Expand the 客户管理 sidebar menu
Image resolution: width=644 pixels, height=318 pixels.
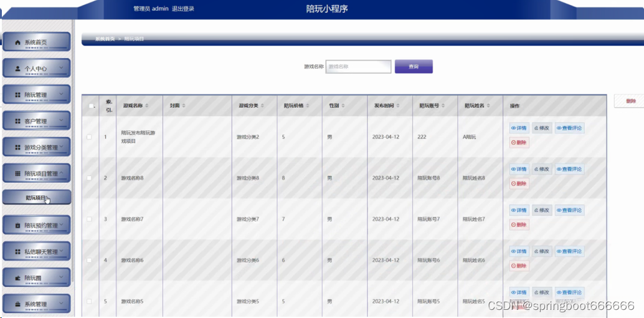click(37, 121)
